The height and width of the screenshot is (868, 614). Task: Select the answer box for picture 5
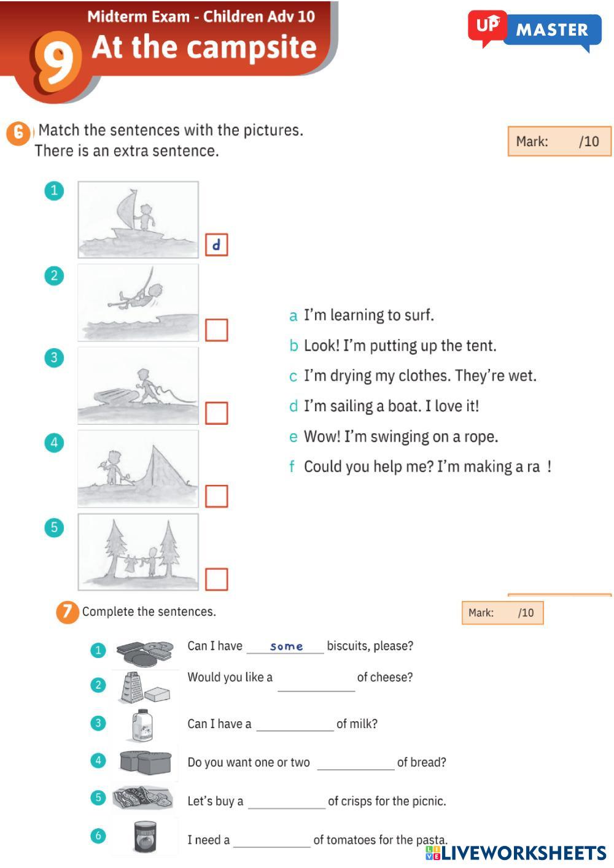point(216,579)
